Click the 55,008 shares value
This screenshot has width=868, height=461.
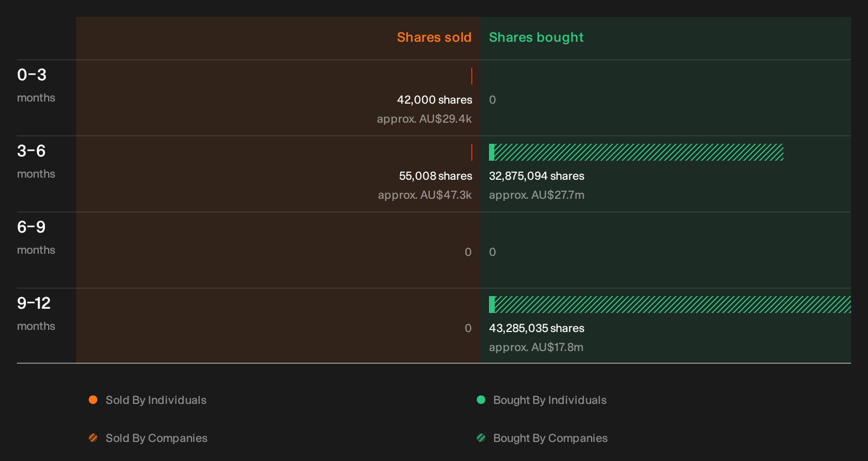click(x=436, y=176)
